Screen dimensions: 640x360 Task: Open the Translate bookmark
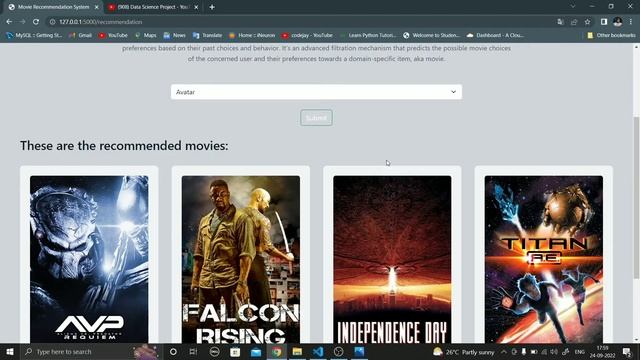click(207, 36)
